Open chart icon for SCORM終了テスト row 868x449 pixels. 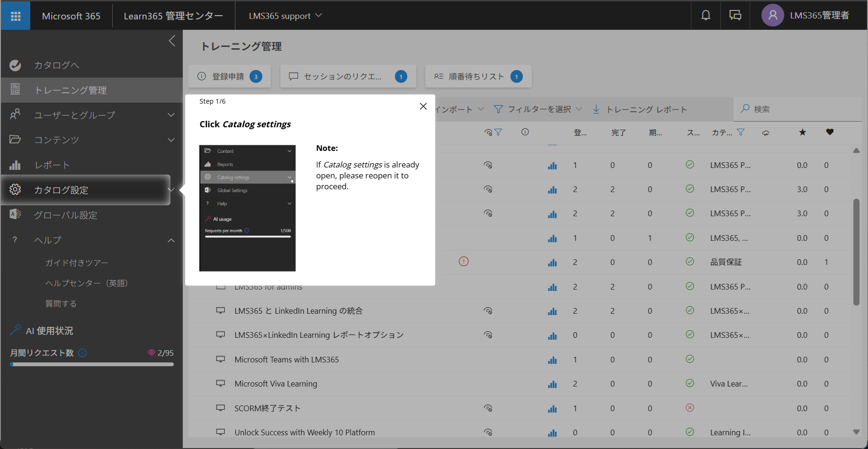pos(552,409)
